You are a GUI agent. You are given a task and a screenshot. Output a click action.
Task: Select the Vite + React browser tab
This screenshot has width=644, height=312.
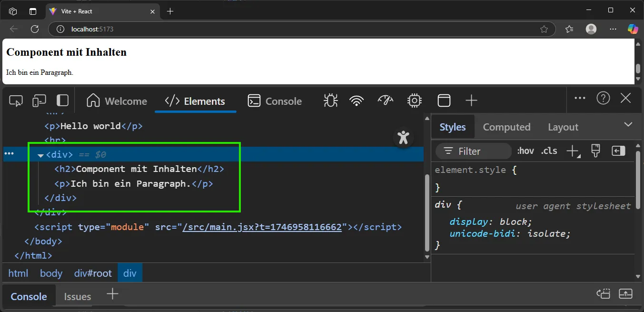103,11
